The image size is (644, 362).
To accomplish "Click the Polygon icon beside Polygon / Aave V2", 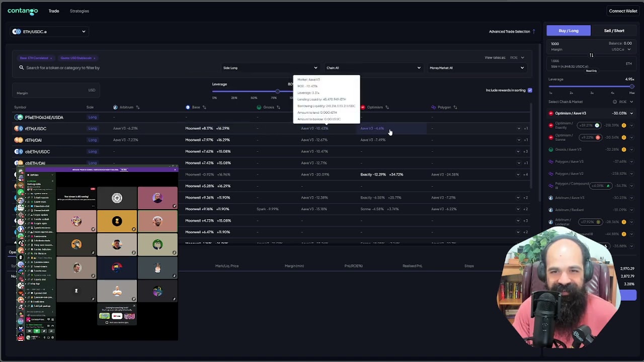I will (x=551, y=173).
